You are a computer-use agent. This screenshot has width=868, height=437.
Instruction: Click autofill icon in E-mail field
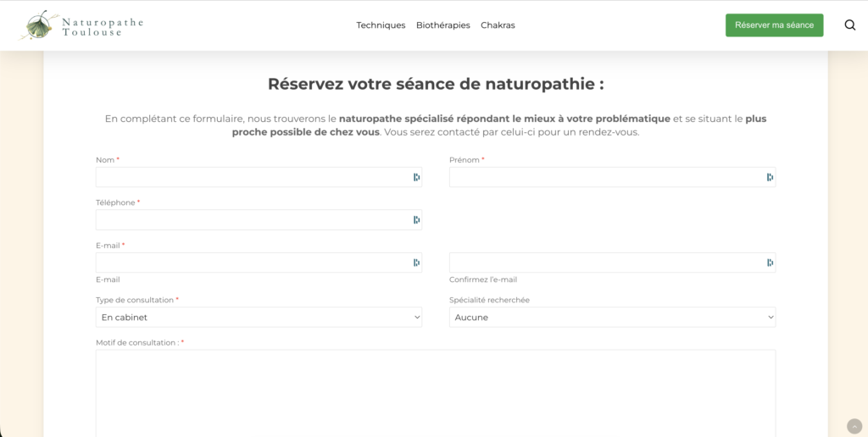[416, 263]
